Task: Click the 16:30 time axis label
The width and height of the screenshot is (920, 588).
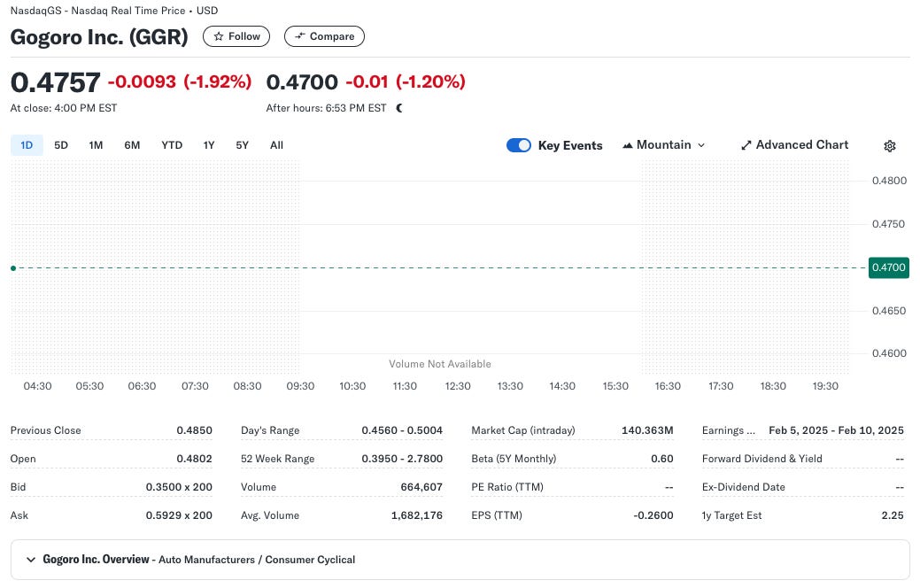Action: [x=668, y=385]
